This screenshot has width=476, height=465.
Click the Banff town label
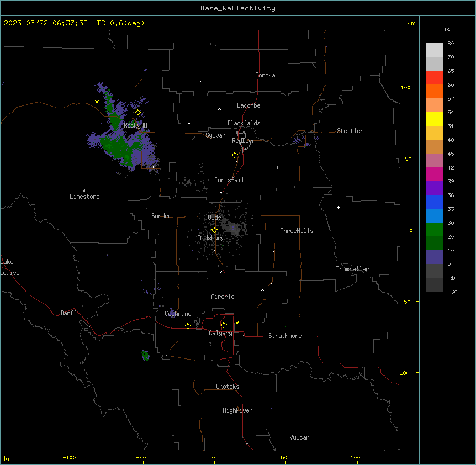coord(68,313)
